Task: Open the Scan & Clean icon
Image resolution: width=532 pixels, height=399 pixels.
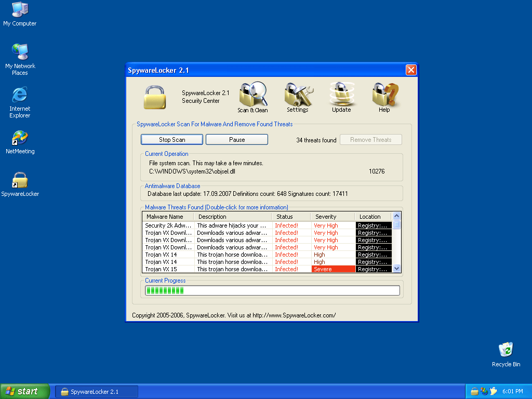Action: [x=252, y=97]
